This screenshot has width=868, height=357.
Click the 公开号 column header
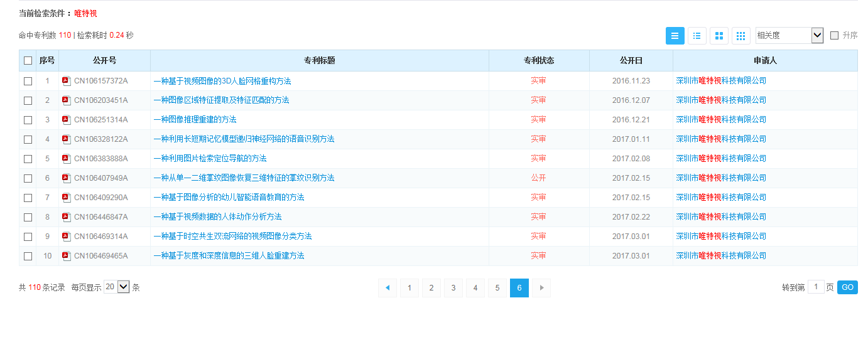pos(104,61)
